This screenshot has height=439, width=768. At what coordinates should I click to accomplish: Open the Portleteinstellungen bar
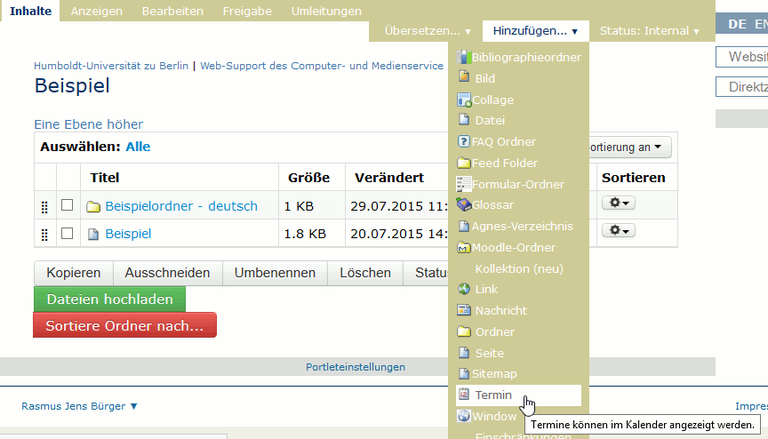(355, 367)
